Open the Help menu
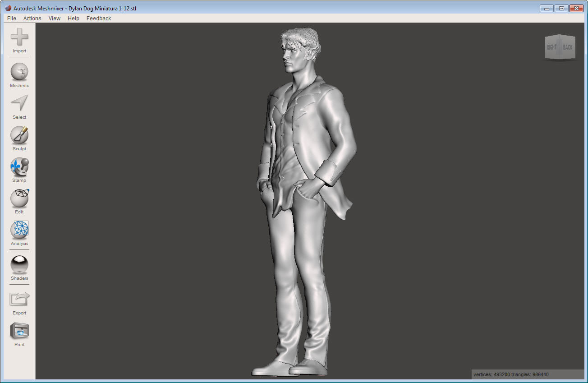This screenshot has height=383, width=588. pos(73,18)
